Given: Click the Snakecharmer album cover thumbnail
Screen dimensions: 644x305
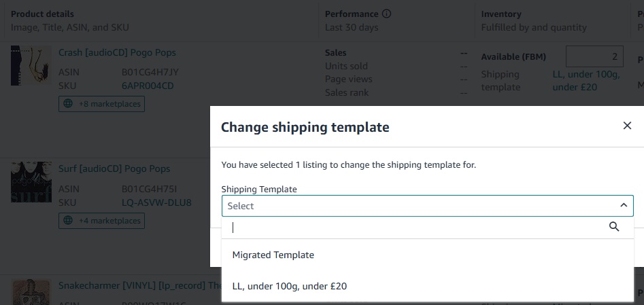Looking at the screenshot, I should (31, 292).
